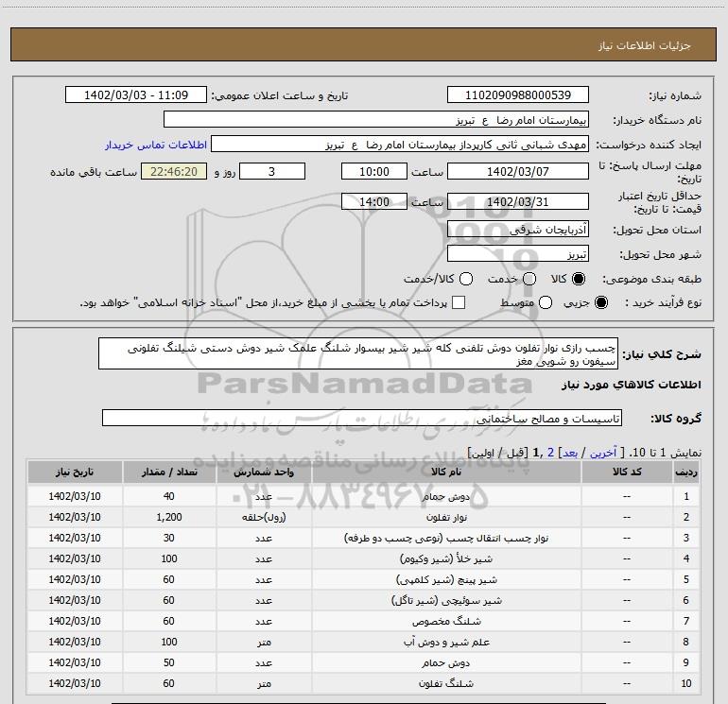
Task: Select the علم شیر و دوش آب item
Action: (x=446, y=642)
